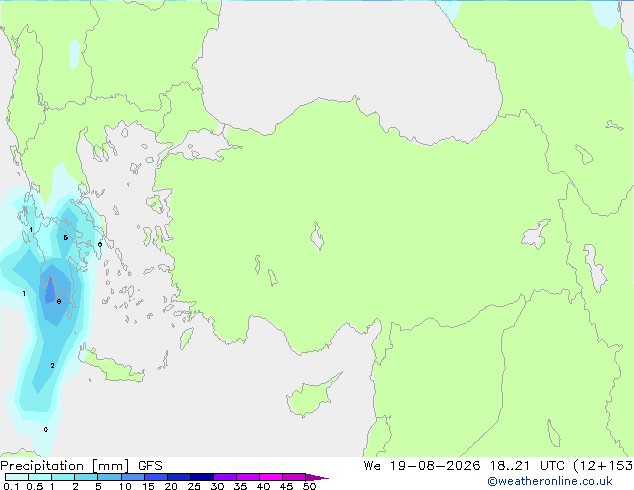
Task: Select the blue 10–15 legend swatch
Action: 133,477
